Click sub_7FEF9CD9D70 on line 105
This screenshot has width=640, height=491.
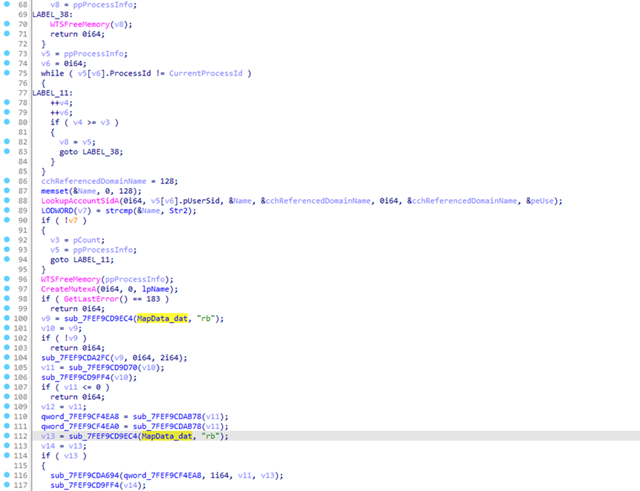click(103, 368)
